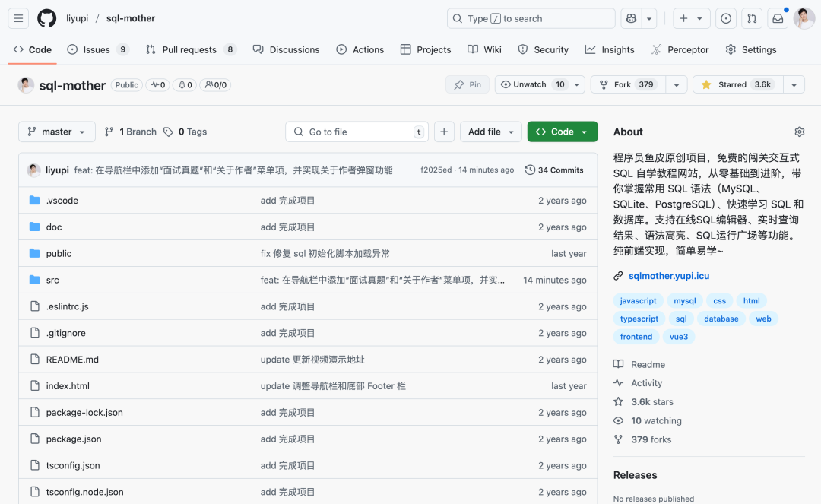This screenshot has width=821, height=504.
Task: Switch to the Projects tab
Action: pos(426,49)
